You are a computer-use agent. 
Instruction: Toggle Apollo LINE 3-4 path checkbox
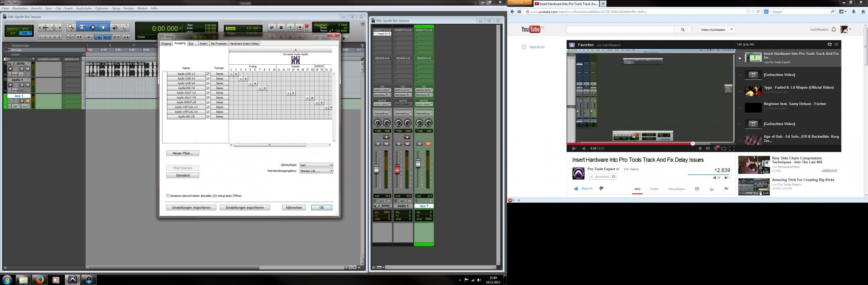[x=208, y=79]
